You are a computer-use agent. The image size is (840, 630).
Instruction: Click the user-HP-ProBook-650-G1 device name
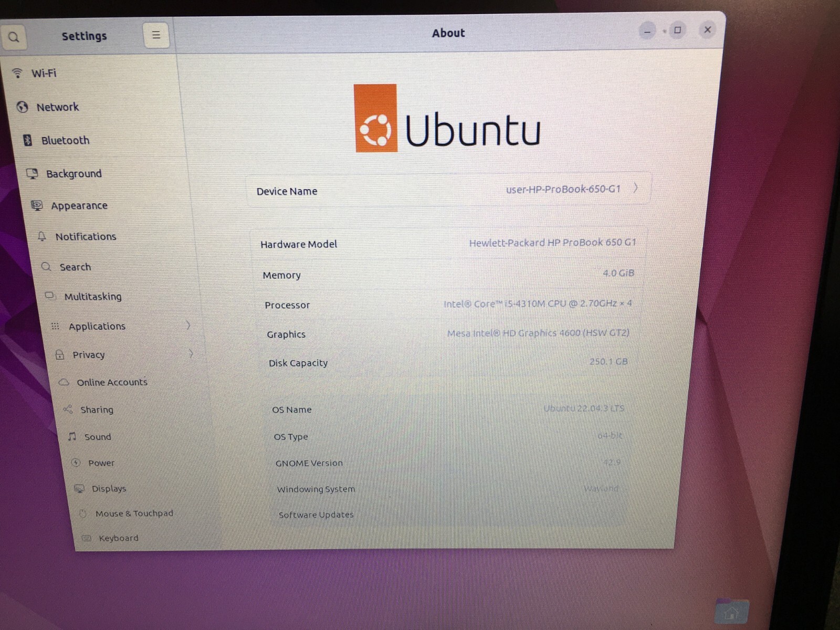click(x=563, y=189)
